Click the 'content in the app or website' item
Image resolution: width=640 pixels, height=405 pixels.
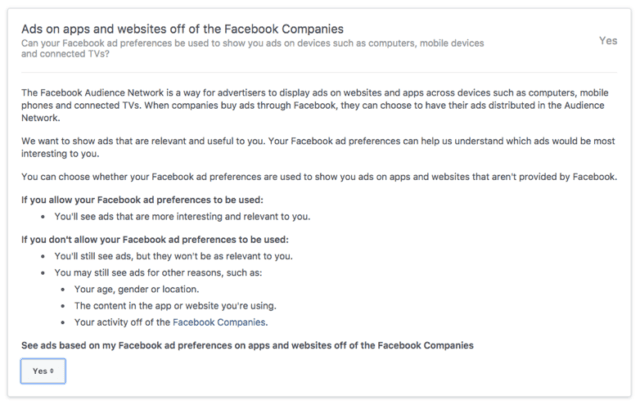tap(175, 306)
